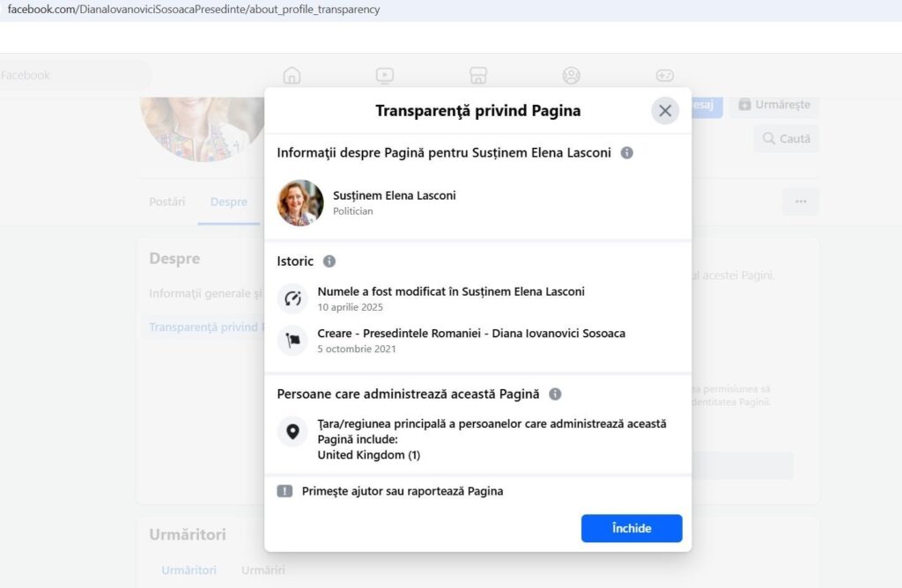The height and width of the screenshot is (588, 902).
Task: Open the Facebook Video icon
Action: pyautogui.click(x=385, y=76)
